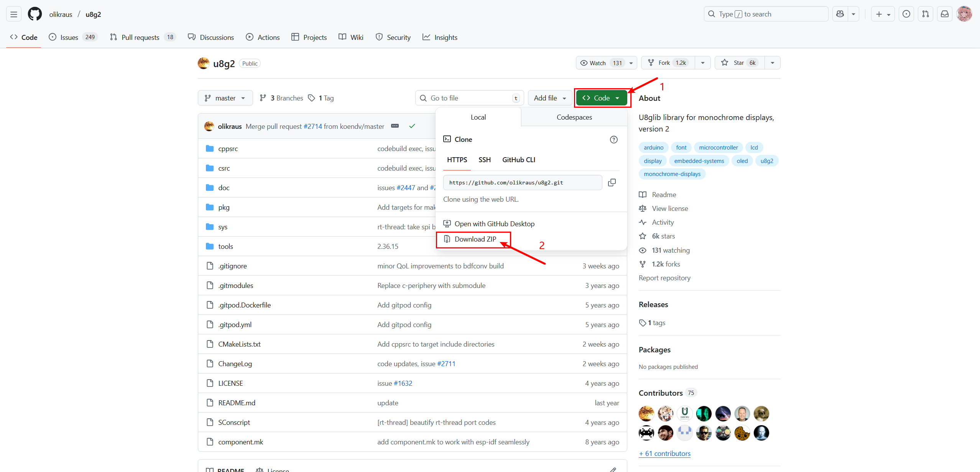Open the Fork options dropdown arrow
980x472 pixels.
[x=702, y=63]
